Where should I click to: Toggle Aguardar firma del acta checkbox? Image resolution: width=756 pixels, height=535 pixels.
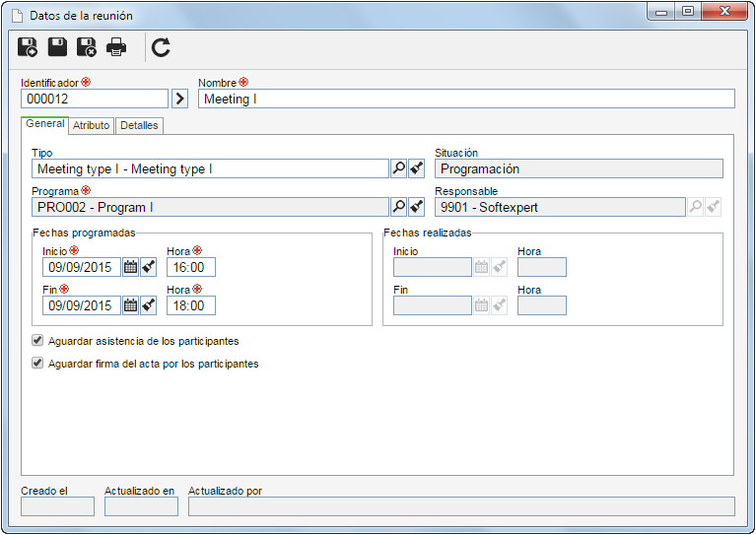pos(37,363)
